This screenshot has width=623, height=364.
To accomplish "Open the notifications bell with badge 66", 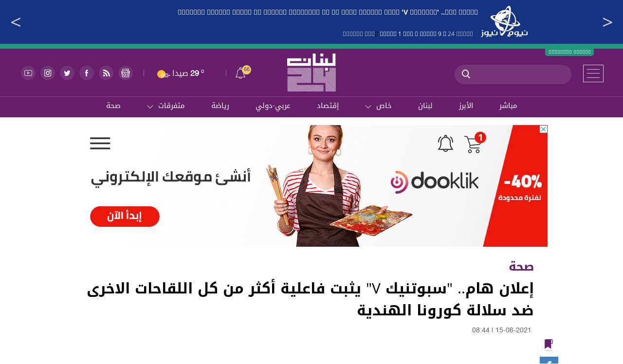I will point(241,73).
